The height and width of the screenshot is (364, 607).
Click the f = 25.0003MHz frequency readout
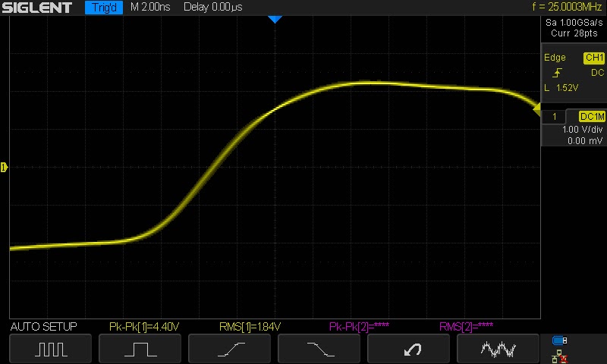[x=567, y=7]
